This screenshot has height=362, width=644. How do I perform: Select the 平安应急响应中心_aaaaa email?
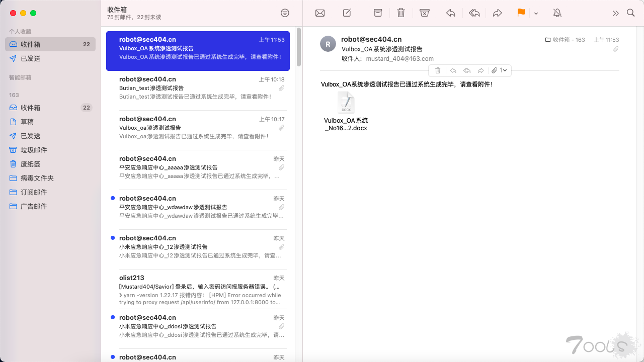coord(198,170)
